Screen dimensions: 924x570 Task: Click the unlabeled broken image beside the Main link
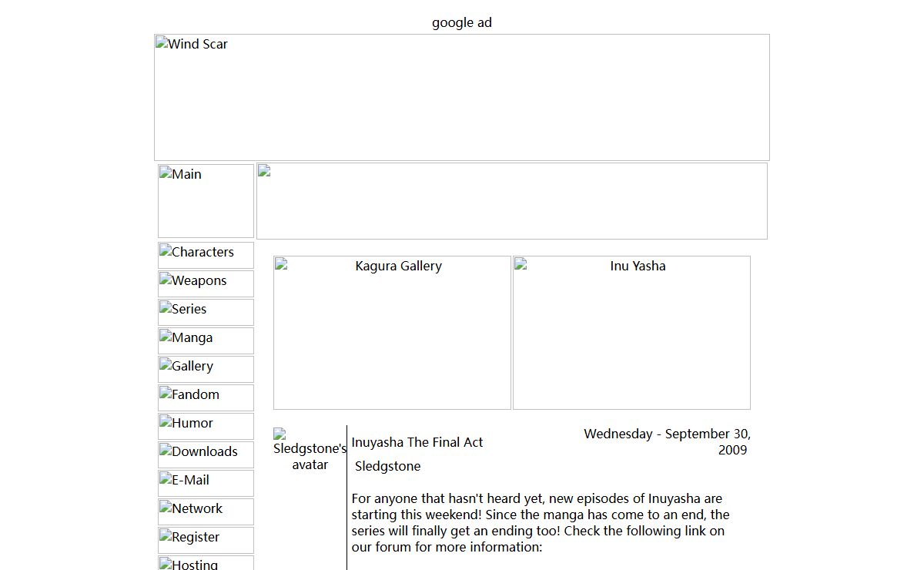(512, 201)
